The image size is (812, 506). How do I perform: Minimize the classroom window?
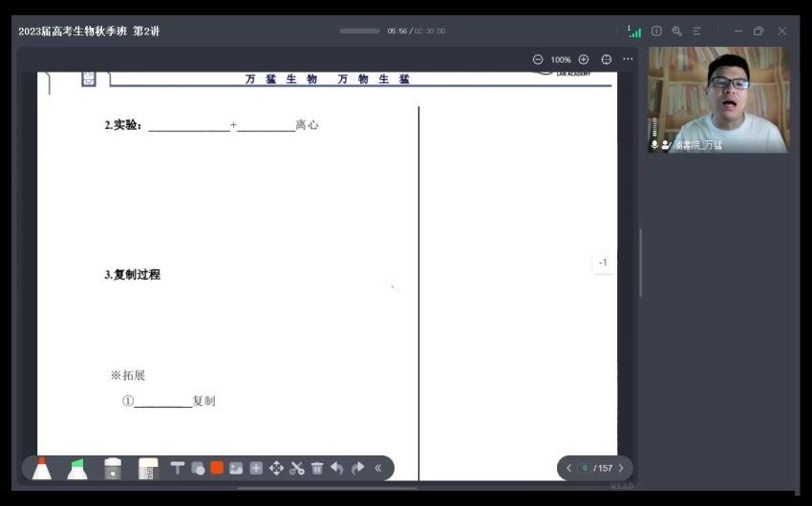coord(738,32)
